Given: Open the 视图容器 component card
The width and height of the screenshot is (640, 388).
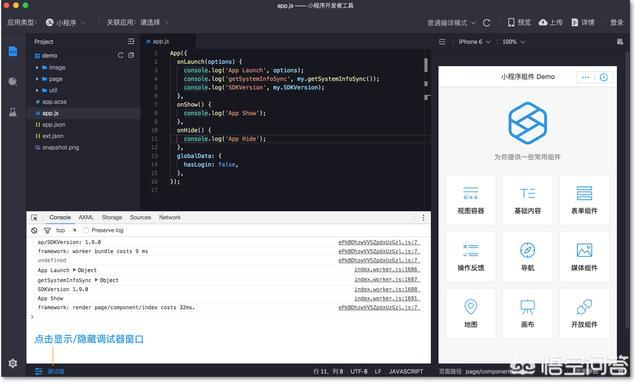Looking at the screenshot, I should pyautogui.click(x=471, y=200).
